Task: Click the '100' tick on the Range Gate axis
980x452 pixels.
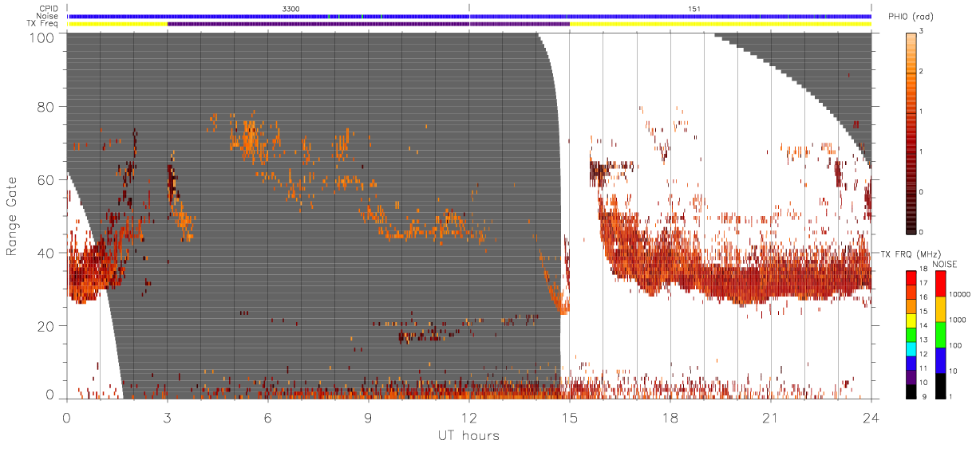Action: tap(43, 37)
